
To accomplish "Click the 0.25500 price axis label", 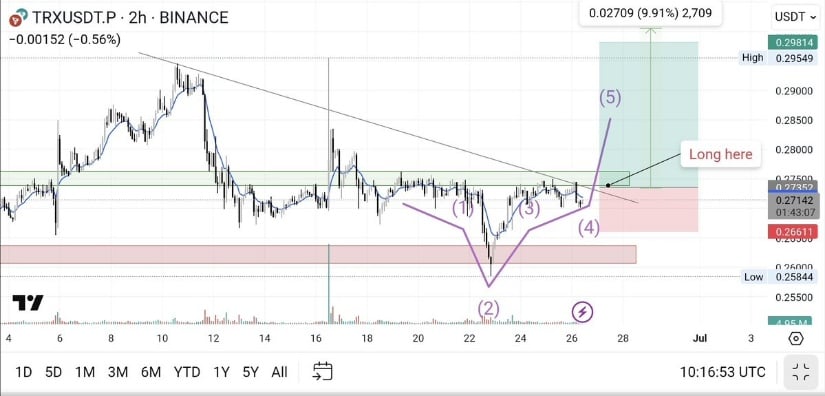I will [793, 297].
